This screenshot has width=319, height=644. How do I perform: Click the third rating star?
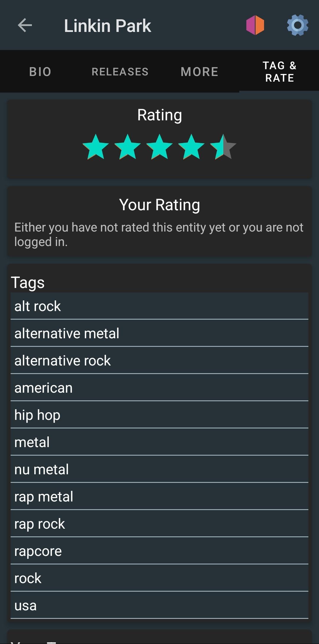[x=159, y=147]
